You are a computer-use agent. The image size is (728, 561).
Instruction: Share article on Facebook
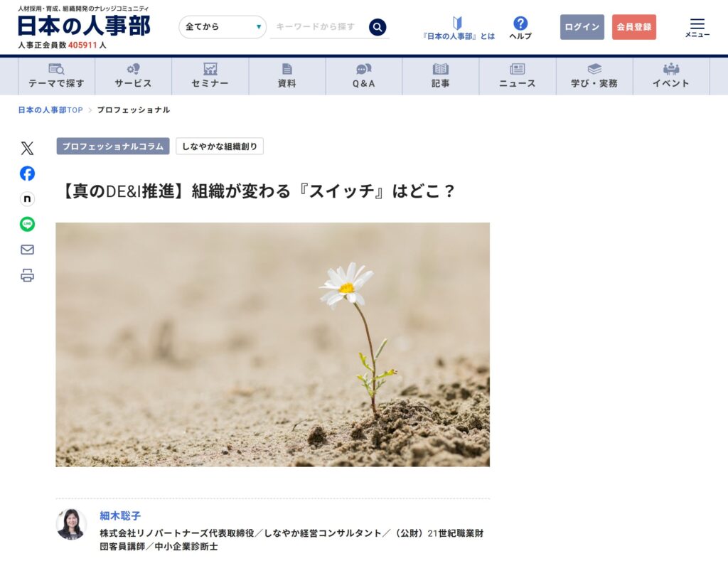(x=27, y=173)
